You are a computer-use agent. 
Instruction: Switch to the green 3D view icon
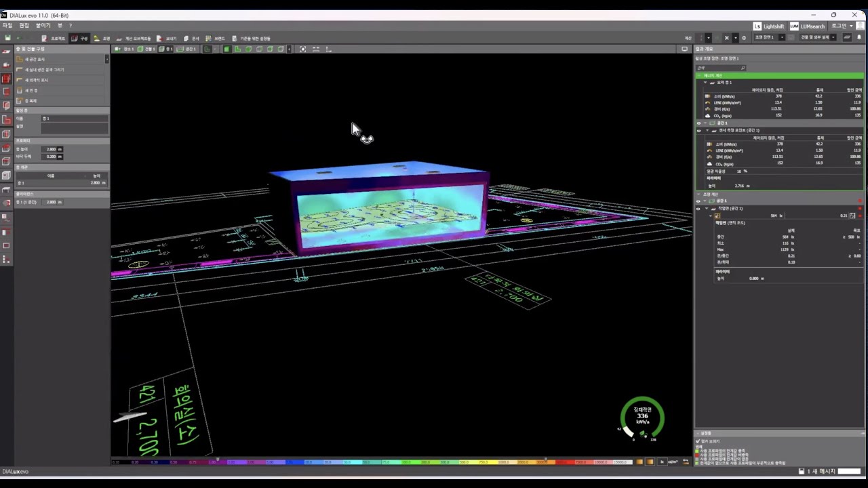pyautogui.click(x=227, y=49)
